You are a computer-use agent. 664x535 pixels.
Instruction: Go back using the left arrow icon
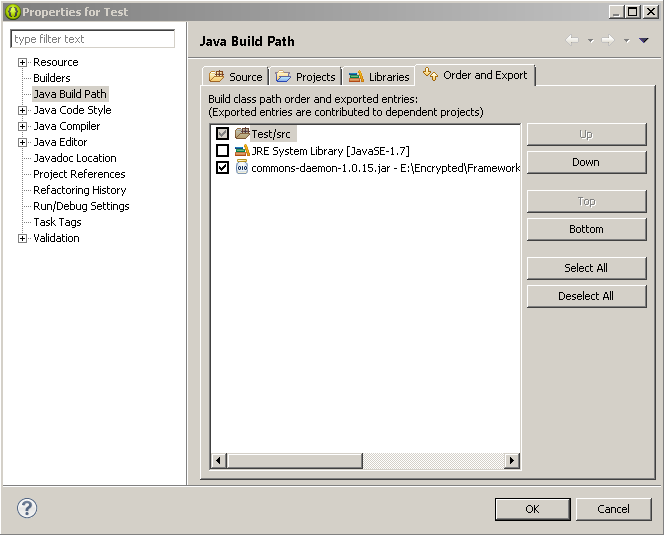[572, 40]
